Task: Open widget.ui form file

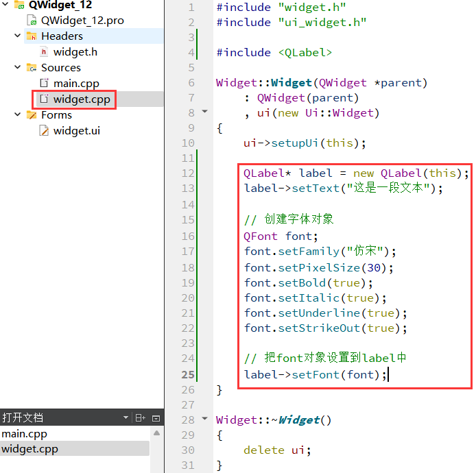Action: coord(77,131)
